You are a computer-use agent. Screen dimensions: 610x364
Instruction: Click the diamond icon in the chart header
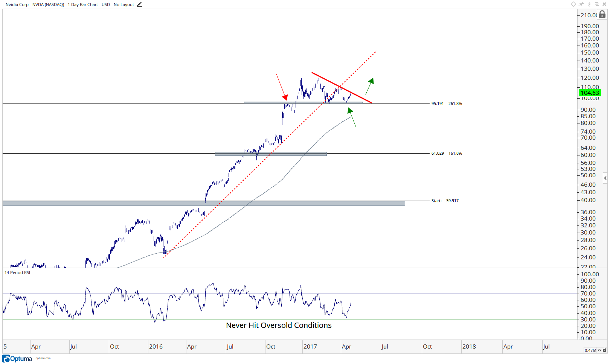pyautogui.click(x=573, y=4)
